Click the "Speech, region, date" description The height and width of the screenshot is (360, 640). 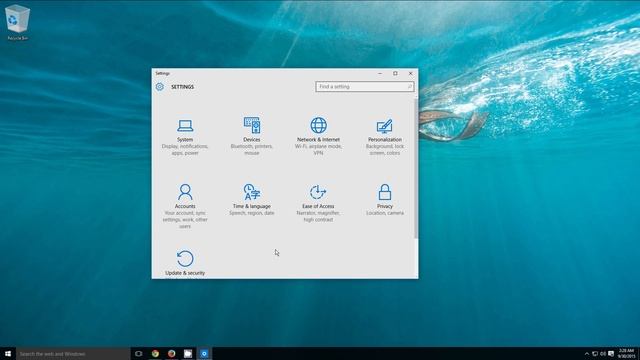pos(251,213)
